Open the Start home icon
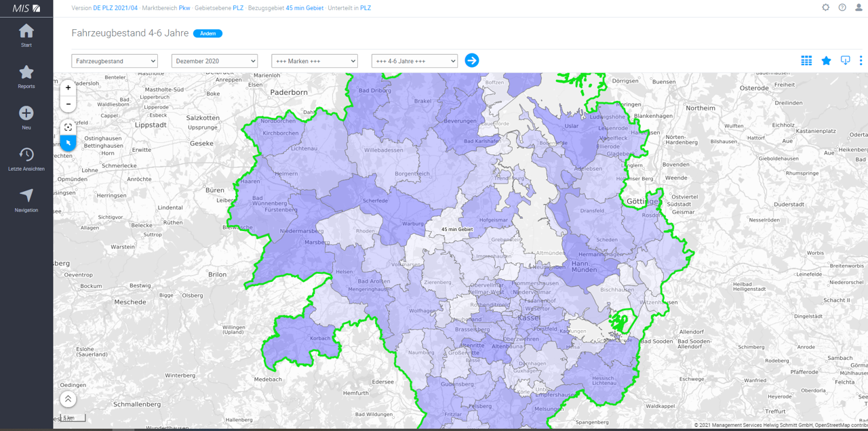The image size is (868, 431). point(26,31)
